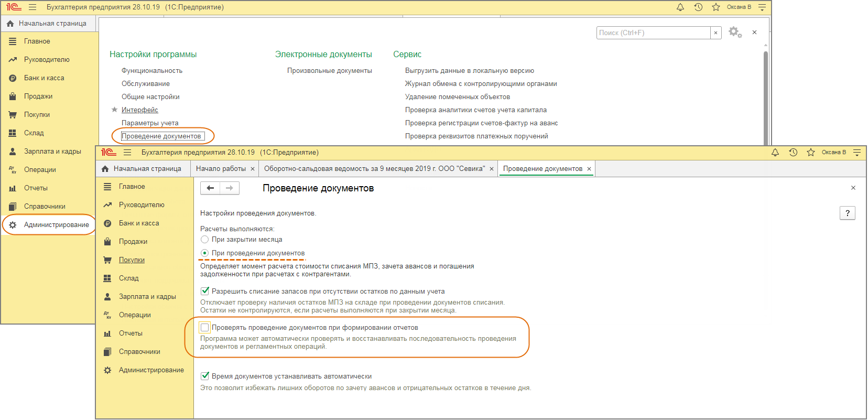Open history clock icon in the front window
Screen dimensions: 868x420
tap(793, 153)
